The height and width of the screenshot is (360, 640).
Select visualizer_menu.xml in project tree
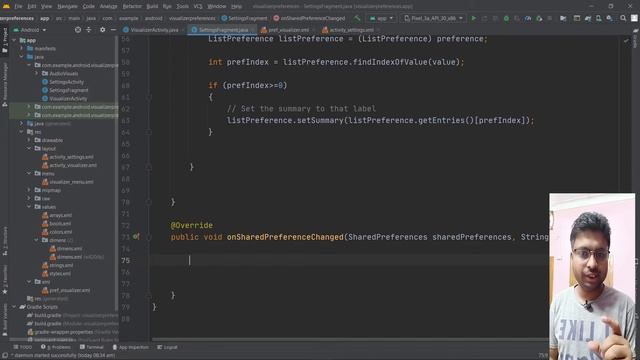71,182
